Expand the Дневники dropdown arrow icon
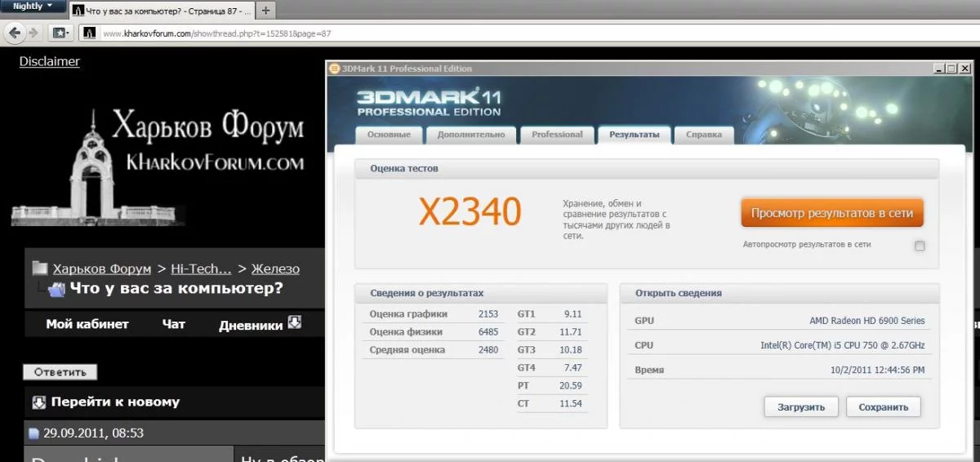The image size is (980, 462). click(295, 322)
